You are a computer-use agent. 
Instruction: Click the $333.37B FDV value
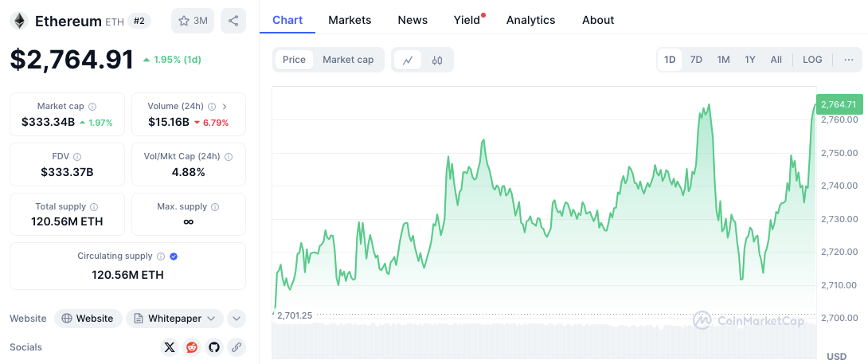67,172
